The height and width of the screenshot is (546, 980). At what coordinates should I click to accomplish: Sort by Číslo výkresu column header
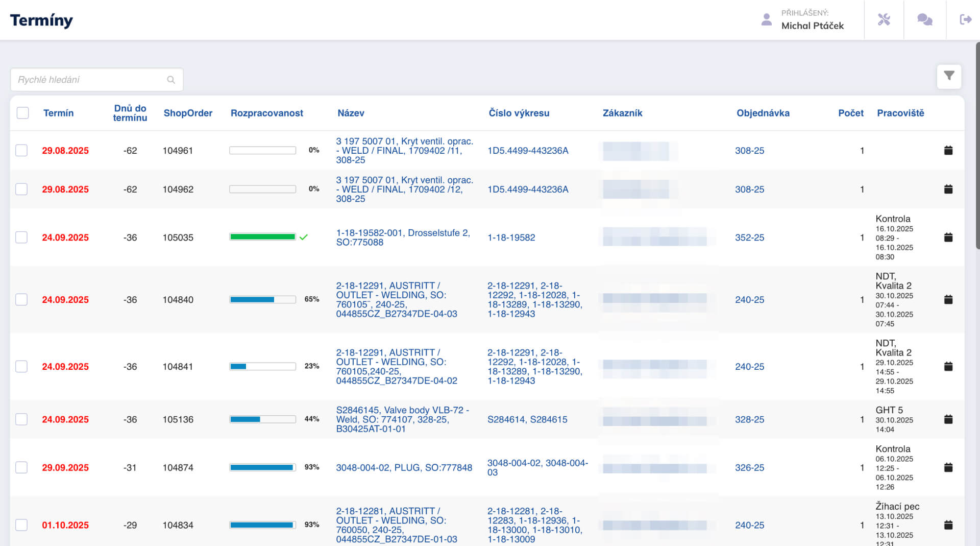519,113
